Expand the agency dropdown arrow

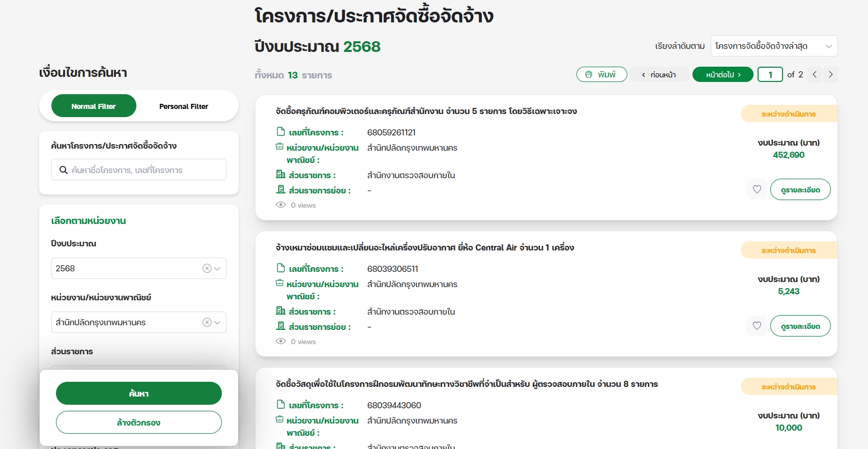(x=218, y=322)
